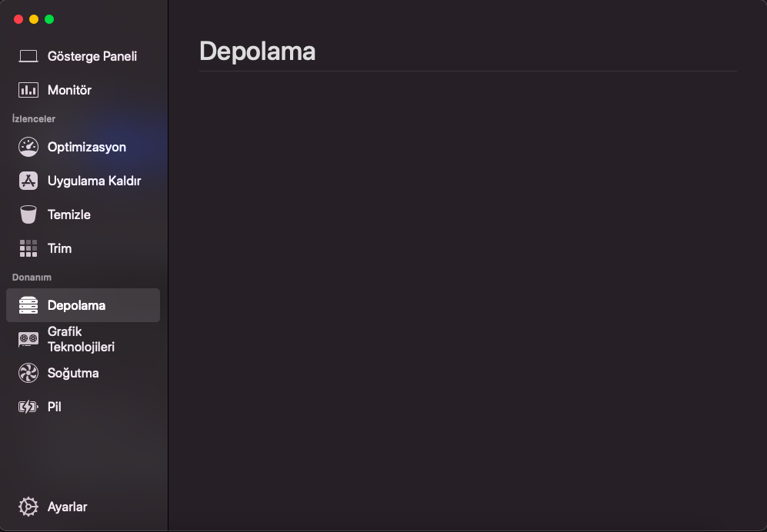Open the Optimizasyon gauge icon
Image resolution: width=767 pixels, height=532 pixels.
[x=28, y=147]
